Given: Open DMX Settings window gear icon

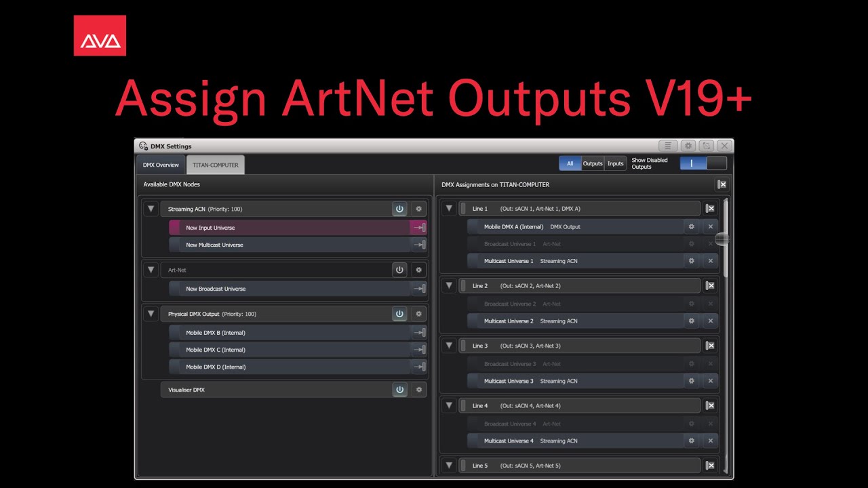Looking at the screenshot, I should tap(688, 146).
